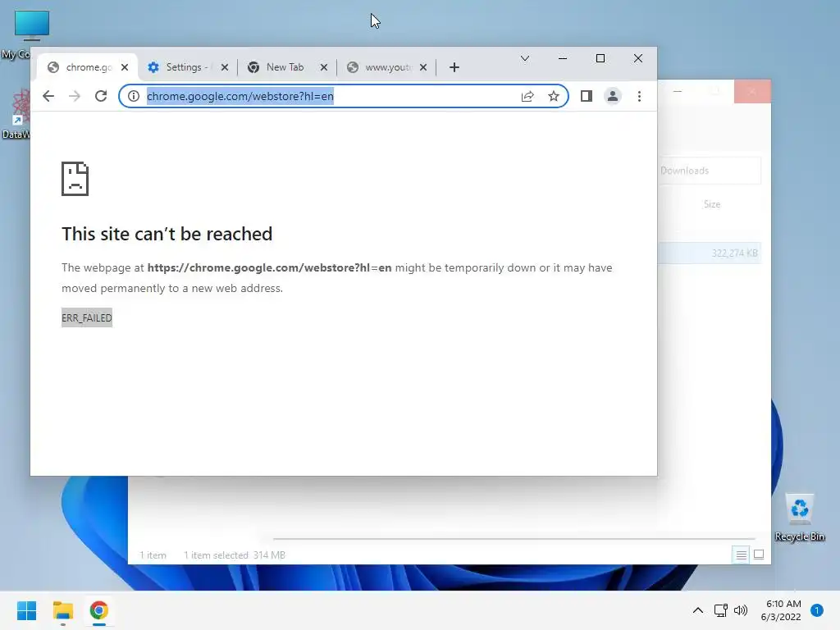Screen dimensions: 840x630
Task: Bookmark this tab with the star icon
Action: tap(554, 96)
